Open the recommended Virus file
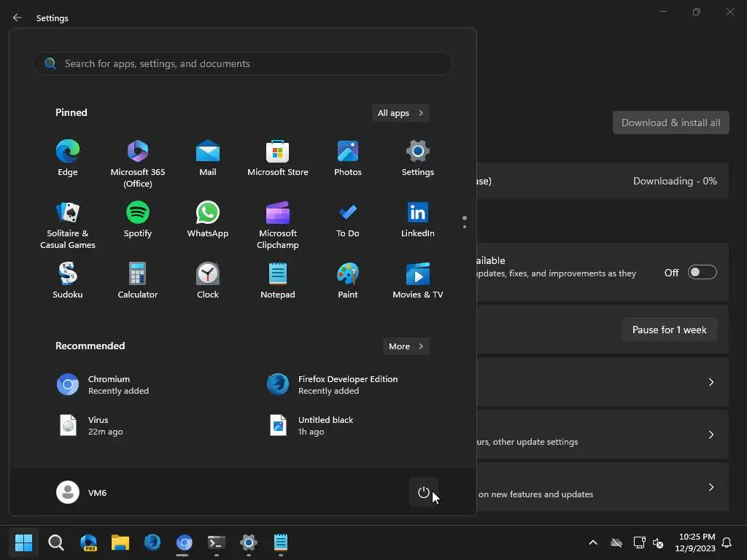This screenshot has height=560, width=747. pyautogui.click(x=90, y=425)
